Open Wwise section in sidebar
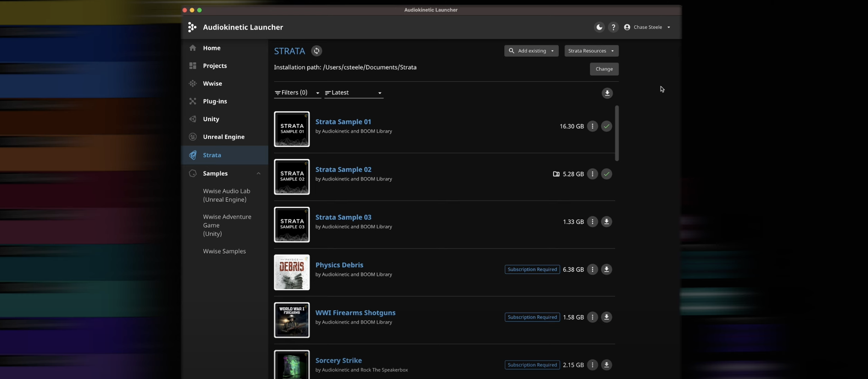The width and height of the screenshot is (868, 379). (x=224, y=83)
